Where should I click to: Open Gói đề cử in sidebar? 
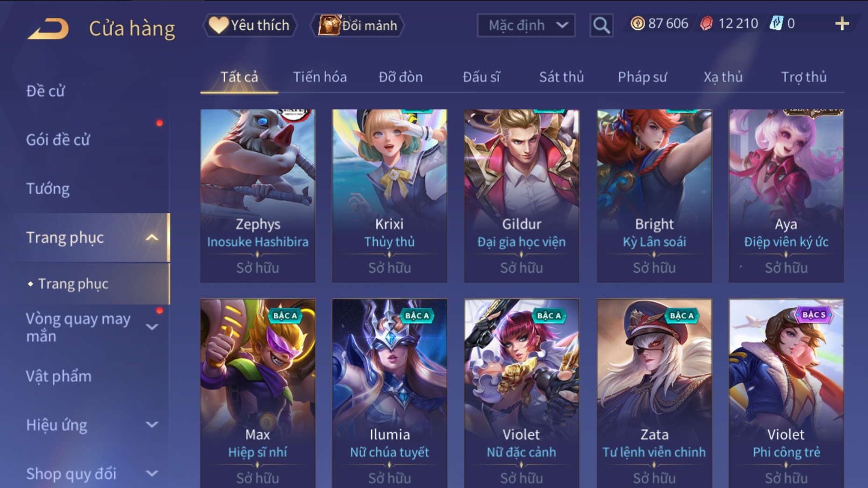[x=57, y=140]
